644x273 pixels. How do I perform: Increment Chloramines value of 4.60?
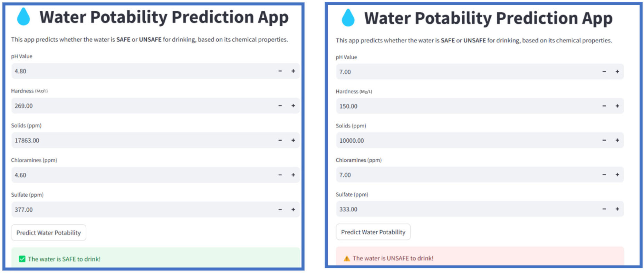[x=293, y=175]
